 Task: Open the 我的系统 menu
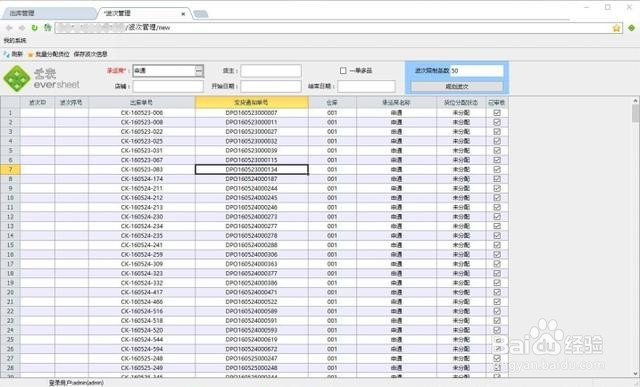(x=15, y=40)
